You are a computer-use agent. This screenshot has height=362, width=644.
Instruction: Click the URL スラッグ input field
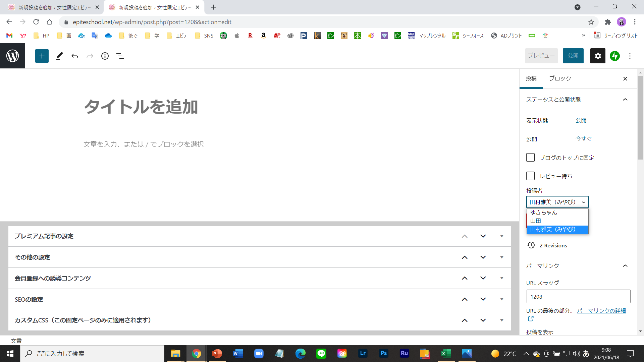[578, 297]
